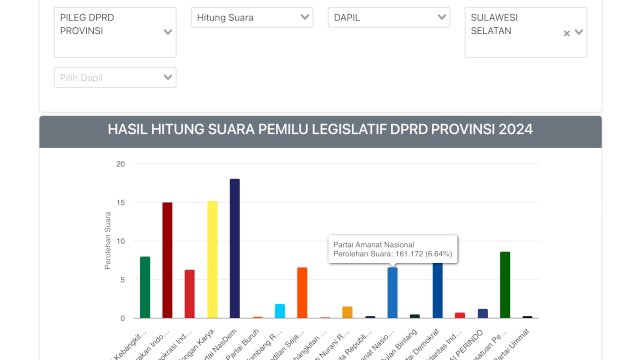The height and width of the screenshot is (360, 640).
Task: Click the red Demokrasi Indonesia bar
Action: click(190, 294)
